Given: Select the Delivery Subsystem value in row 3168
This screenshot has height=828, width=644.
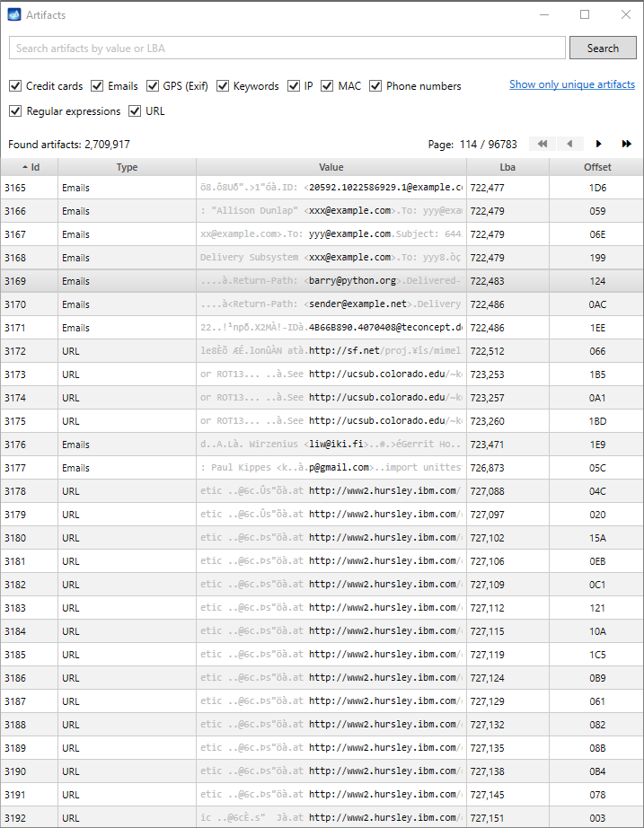Looking at the screenshot, I should click(x=331, y=258).
